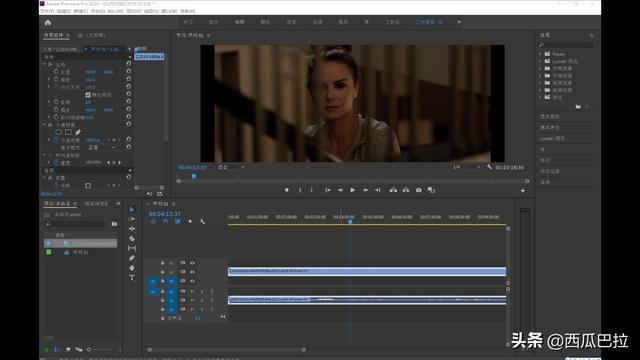Viewport: 640px width, 360px height.
Task: Lock the V1 video track
Action: click(162, 281)
